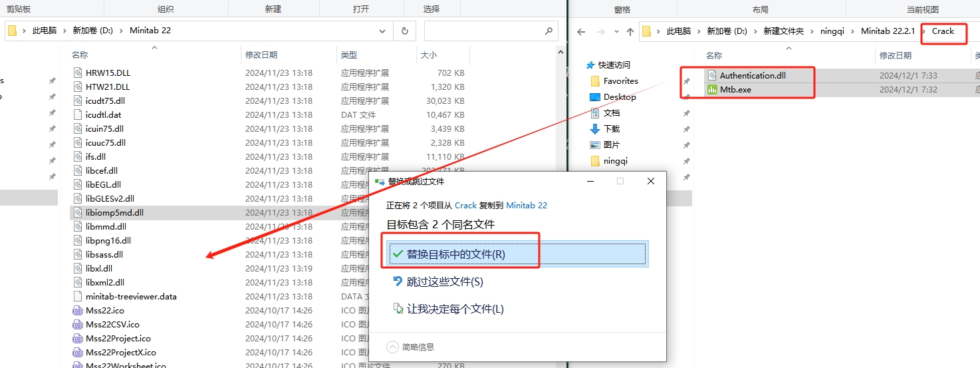Viewport: 980px width, 368px height.
Task: Choose 让我决定每个文件(L) option
Action: pos(517,309)
